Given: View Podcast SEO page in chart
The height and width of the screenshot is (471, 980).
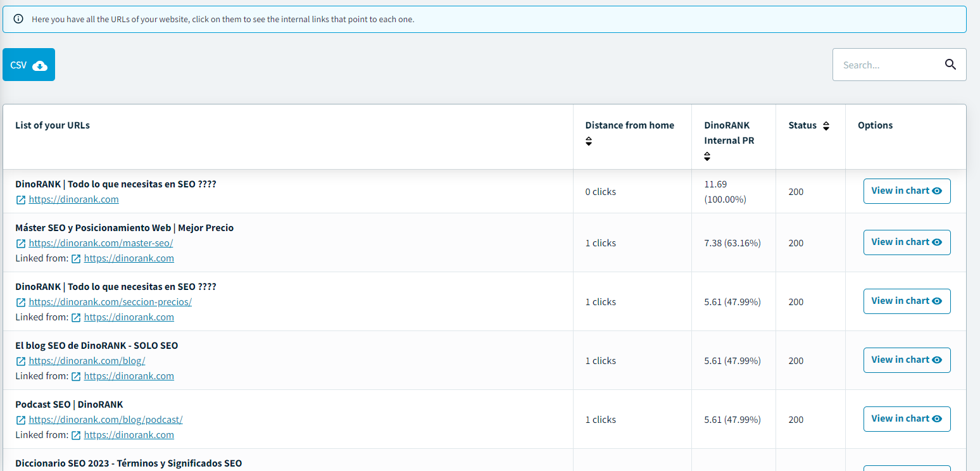Looking at the screenshot, I should tap(907, 419).
